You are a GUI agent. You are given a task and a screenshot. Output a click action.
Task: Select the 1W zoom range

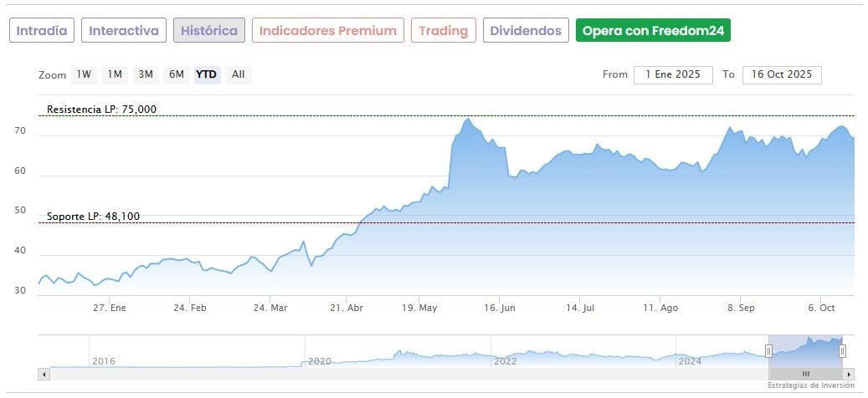84,74
